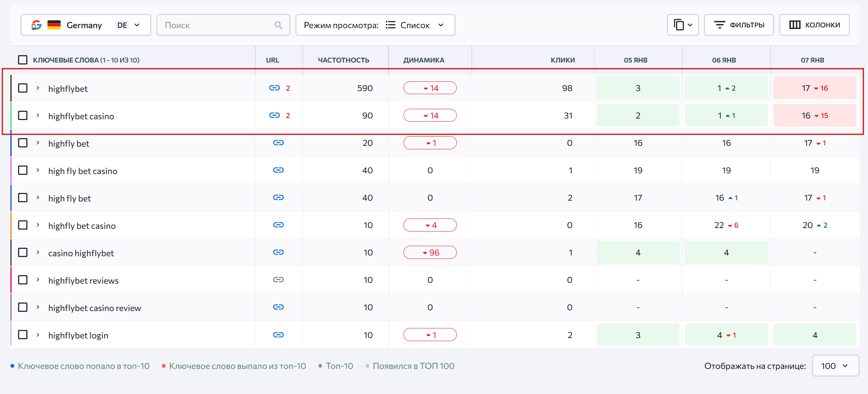Click the casino highflybet dynamics badge -96

pos(430,252)
